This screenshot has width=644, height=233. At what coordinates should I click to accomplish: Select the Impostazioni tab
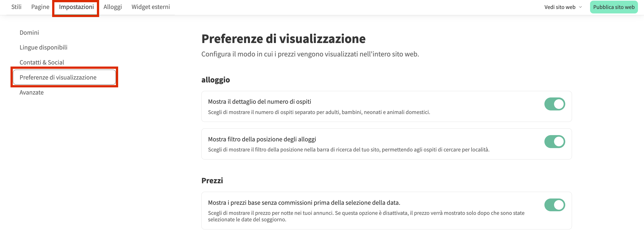click(x=76, y=7)
